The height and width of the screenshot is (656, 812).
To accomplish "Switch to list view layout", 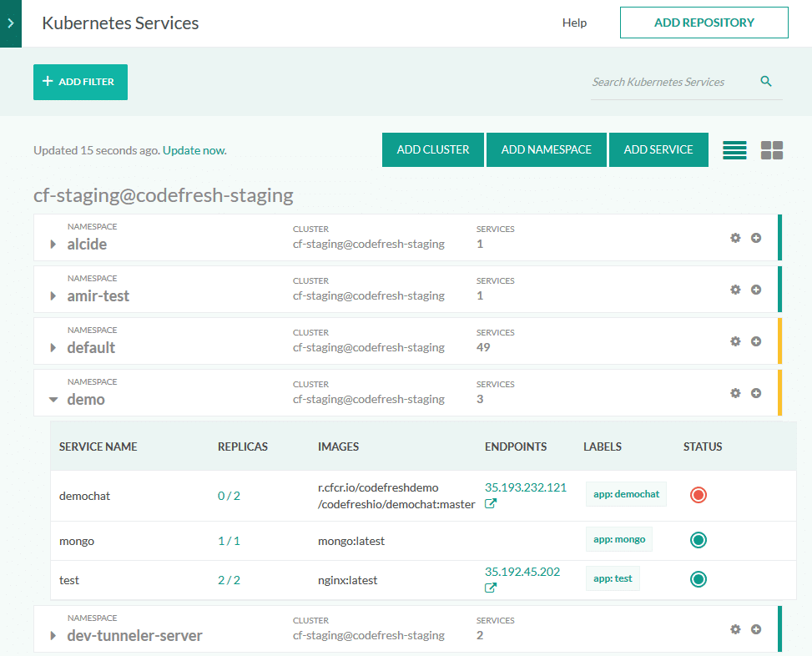I will click(x=734, y=150).
